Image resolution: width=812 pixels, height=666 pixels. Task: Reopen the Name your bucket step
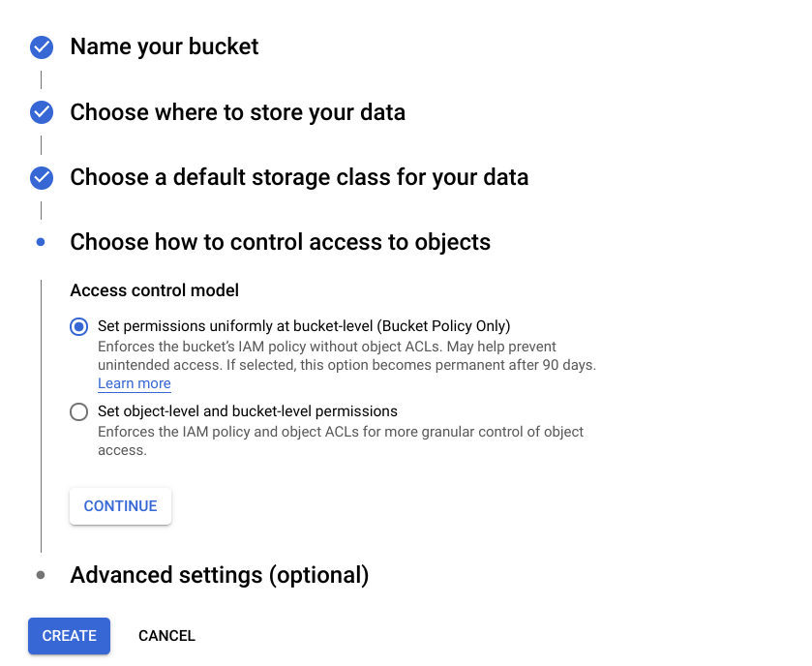pyautogui.click(x=164, y=46)
